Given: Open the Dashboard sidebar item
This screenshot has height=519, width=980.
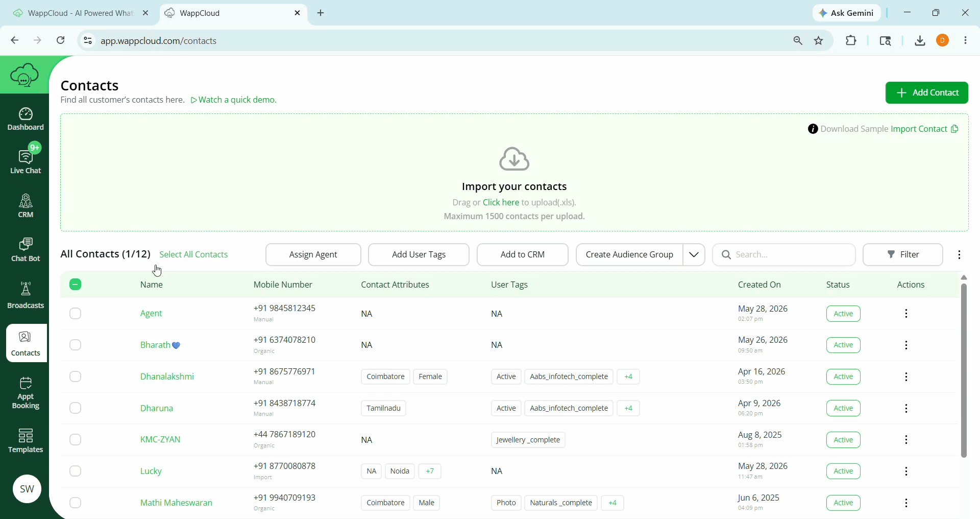Looking at the screenshot, I should 26,119.
